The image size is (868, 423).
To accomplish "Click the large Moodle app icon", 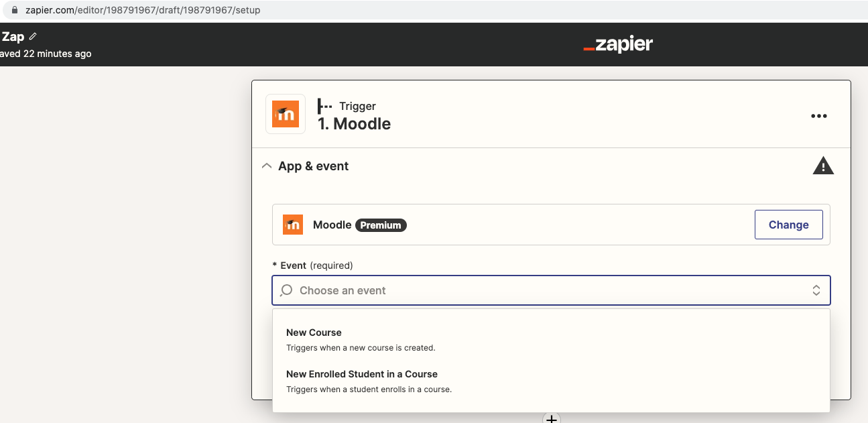I will click(286, 114).
